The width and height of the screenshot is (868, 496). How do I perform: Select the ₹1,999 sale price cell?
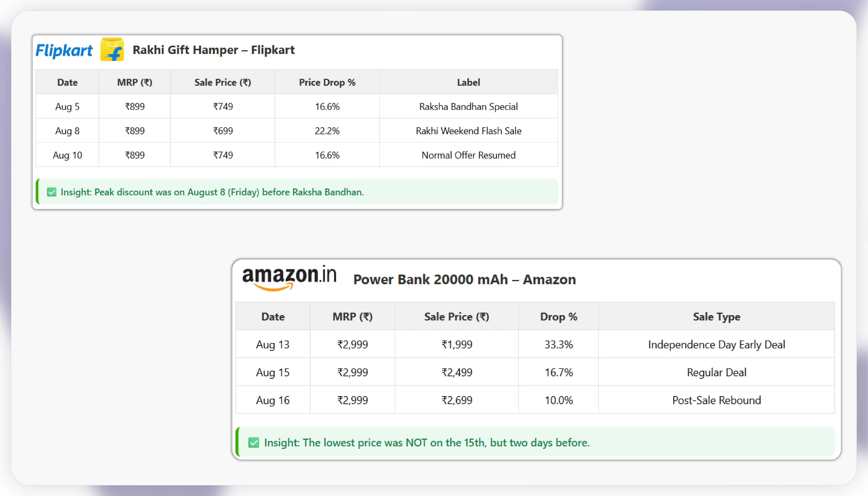click(457, 344)
